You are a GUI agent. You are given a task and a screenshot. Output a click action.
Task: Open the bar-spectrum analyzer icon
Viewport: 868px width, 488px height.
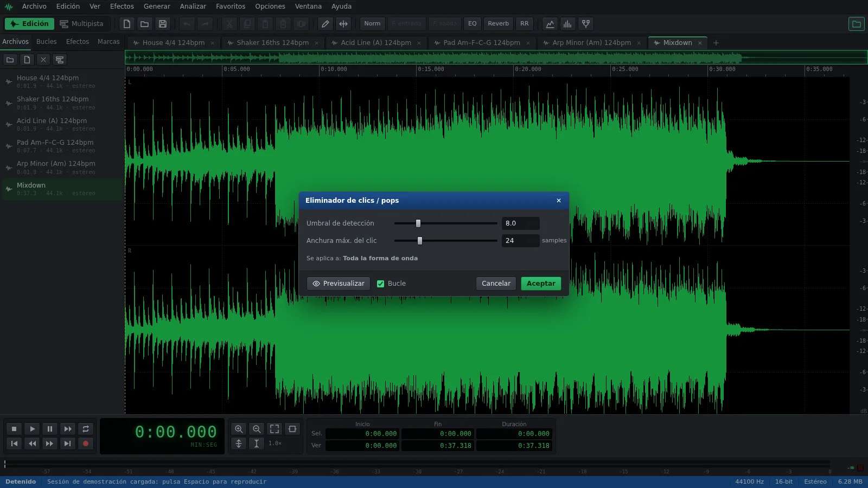point(568,24)
